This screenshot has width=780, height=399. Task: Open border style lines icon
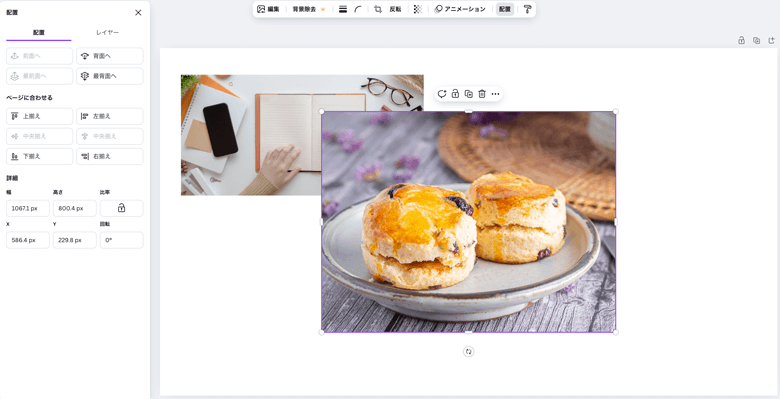pos(343,9)
